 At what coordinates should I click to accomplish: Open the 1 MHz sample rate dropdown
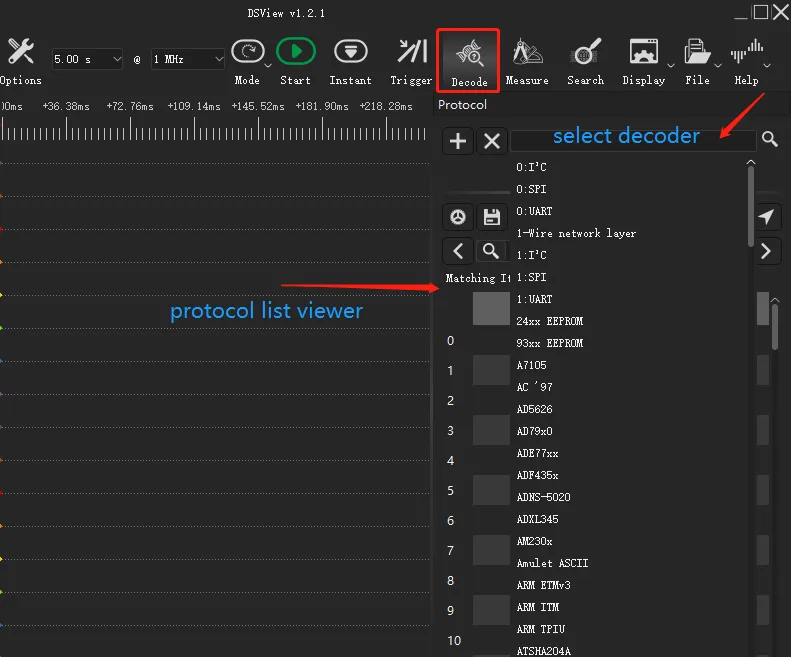(x=187, y=59)
